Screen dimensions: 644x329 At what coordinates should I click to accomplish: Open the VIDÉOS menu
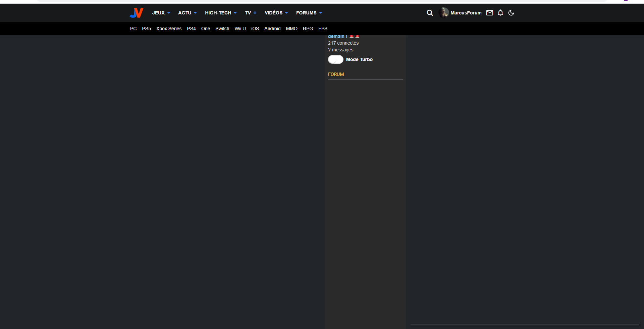276,13
